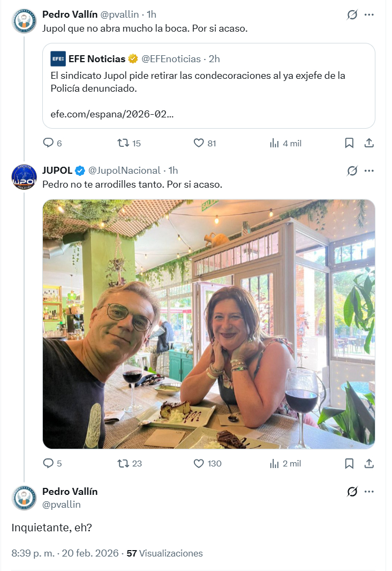
Task: Reply to the JUPOL tweet
Action: click(48, 463)
